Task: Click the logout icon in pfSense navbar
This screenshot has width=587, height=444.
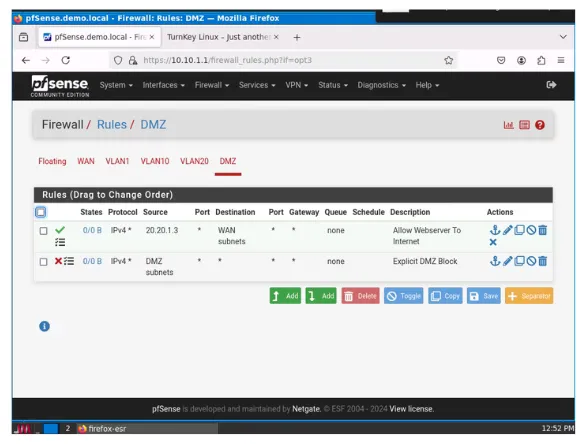Action: (x=551, y=85)
